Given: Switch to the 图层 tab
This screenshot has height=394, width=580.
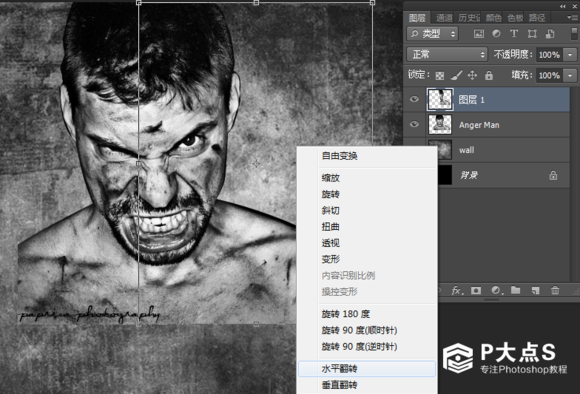Looking at the screenshot, I should coord(417,18).
